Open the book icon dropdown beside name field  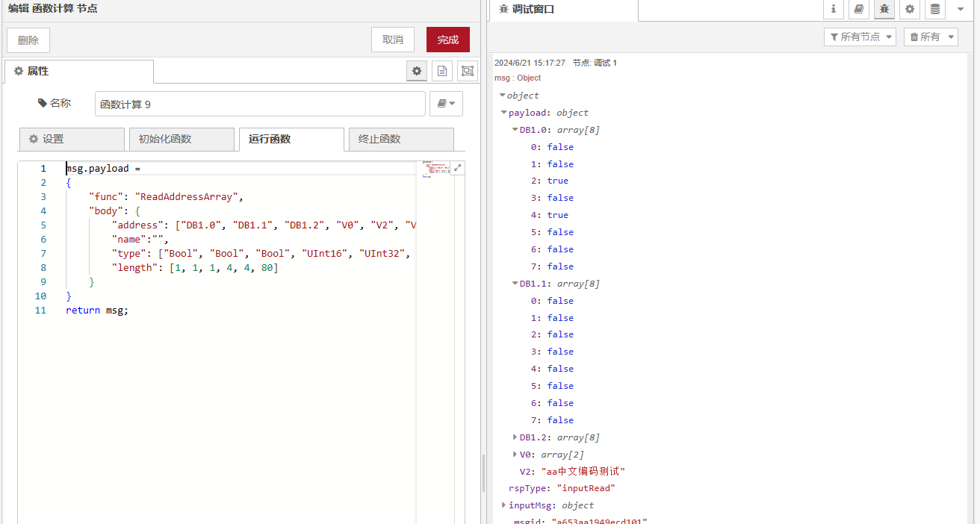446,104
